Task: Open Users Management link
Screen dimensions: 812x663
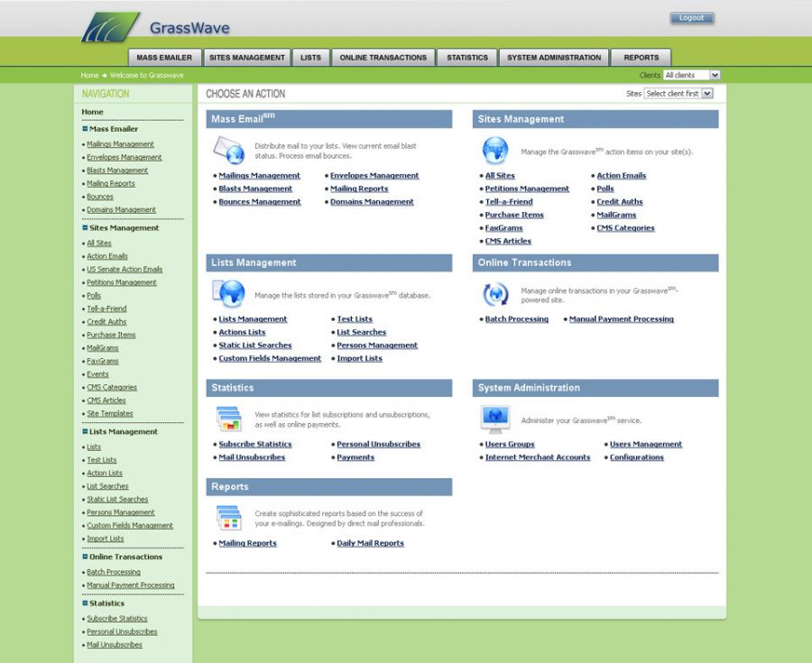Action: click(x=646, y=444)
